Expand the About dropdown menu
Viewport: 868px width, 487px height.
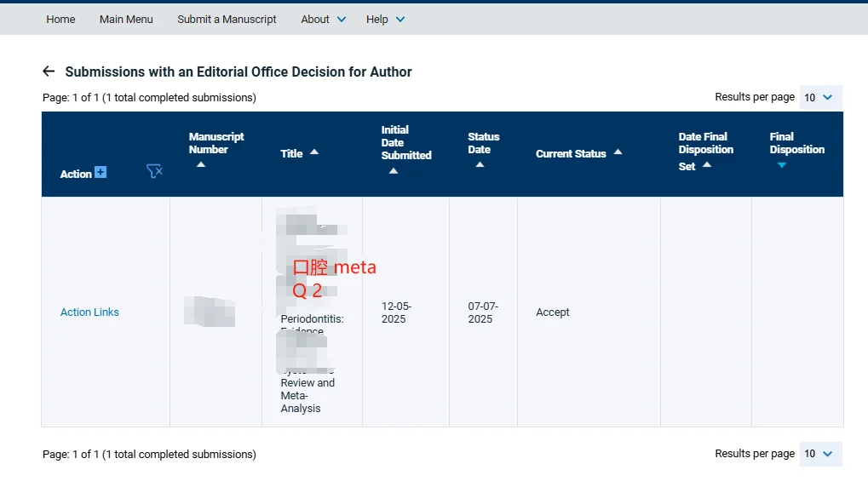pyautogui.click(x=324, y=20)
